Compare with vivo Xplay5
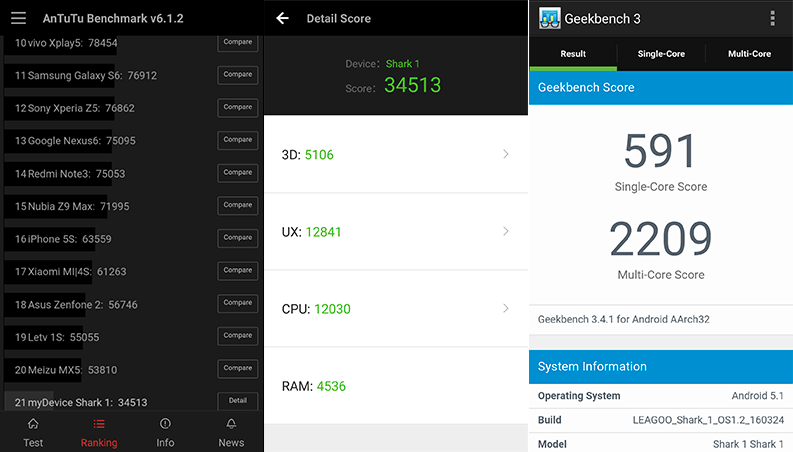793x452 pixels. tap(238, 42)
